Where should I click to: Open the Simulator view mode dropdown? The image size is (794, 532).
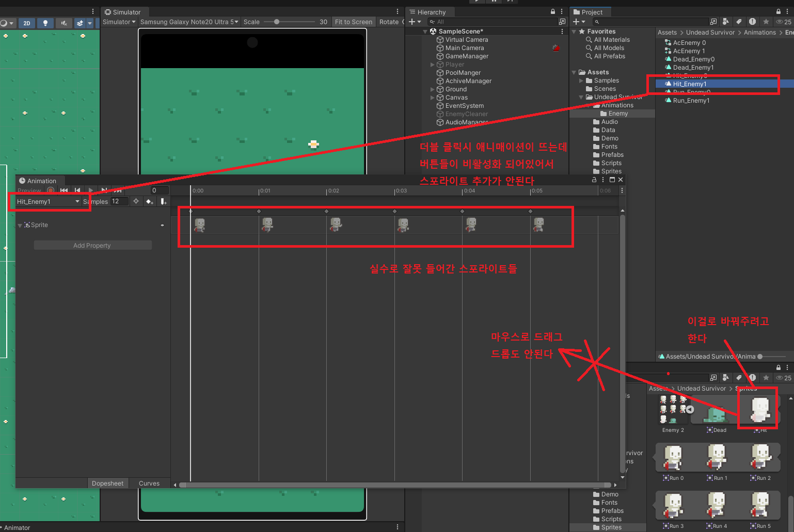point(119,22)
